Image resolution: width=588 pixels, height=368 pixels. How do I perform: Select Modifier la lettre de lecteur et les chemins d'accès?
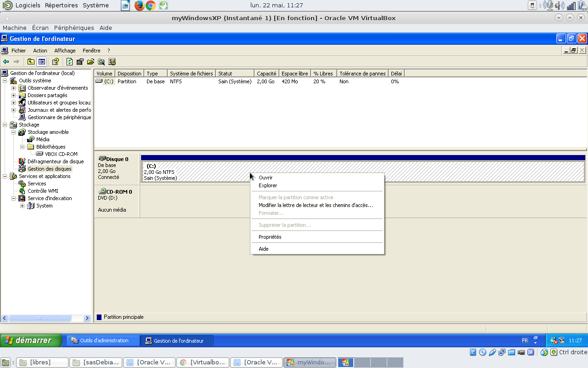point(317,205)
